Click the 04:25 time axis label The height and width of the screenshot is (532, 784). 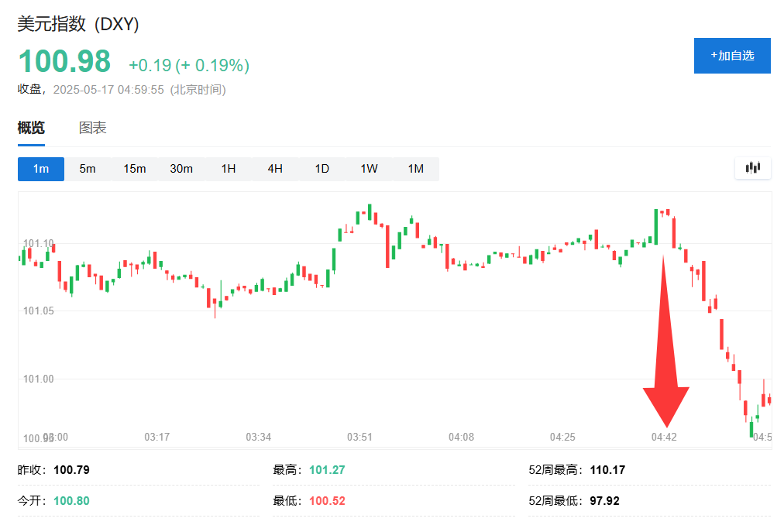coord(562,437)
